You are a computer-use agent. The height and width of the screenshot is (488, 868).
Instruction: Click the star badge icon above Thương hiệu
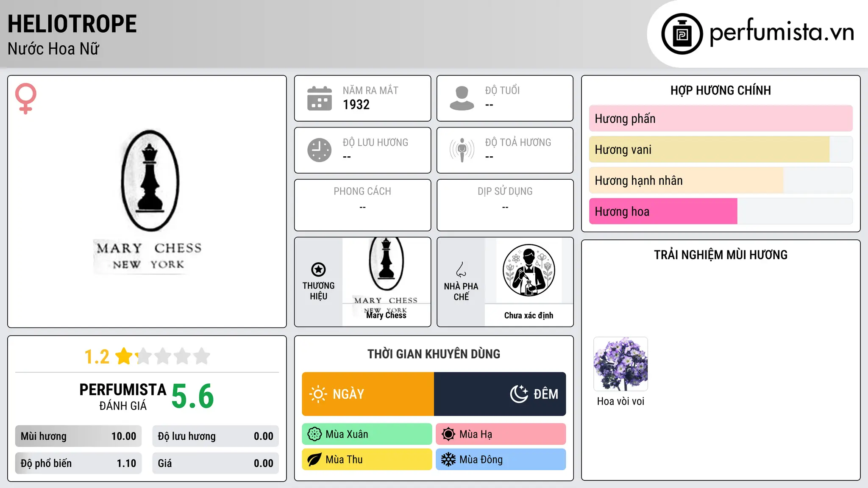[x=318, y=269]
